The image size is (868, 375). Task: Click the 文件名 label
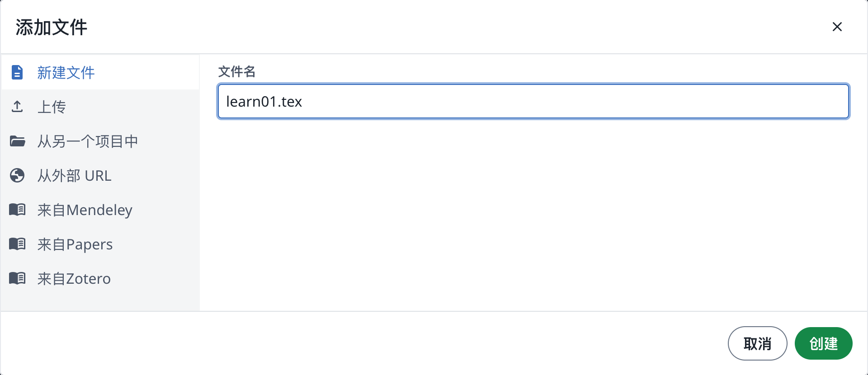[x=237, y=71]
